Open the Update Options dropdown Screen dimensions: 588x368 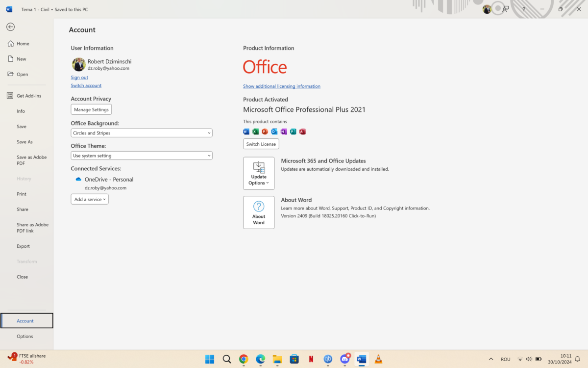click(x=259, y=173)
